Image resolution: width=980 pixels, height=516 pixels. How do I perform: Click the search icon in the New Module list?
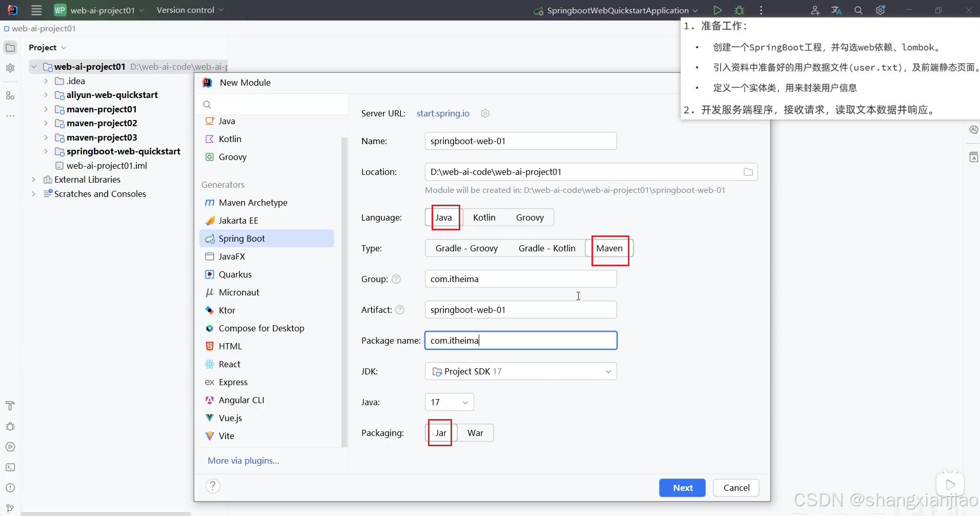207,105
